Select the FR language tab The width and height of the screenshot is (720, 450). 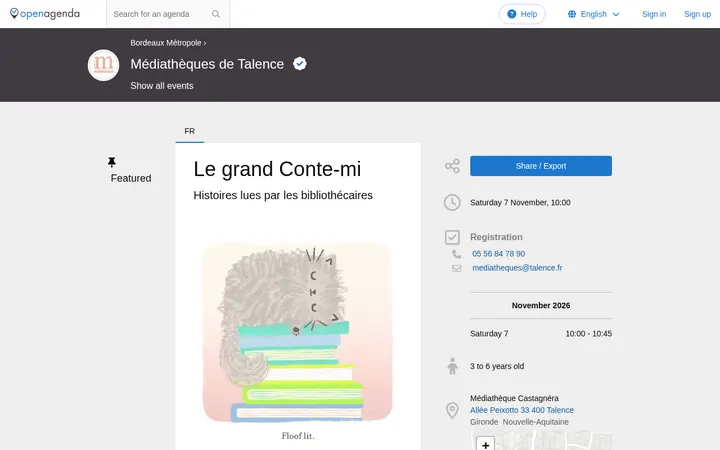tap(190, 131)
